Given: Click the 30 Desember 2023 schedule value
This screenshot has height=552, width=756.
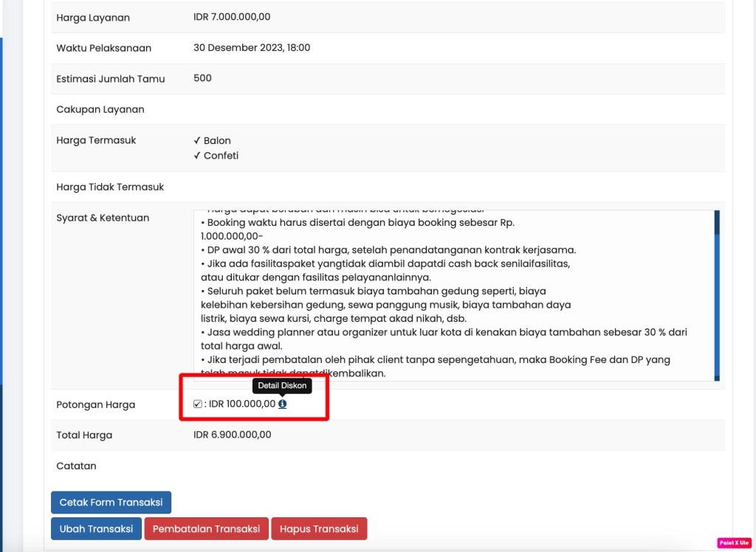Looking at the screenshot, I should point(252,48).
